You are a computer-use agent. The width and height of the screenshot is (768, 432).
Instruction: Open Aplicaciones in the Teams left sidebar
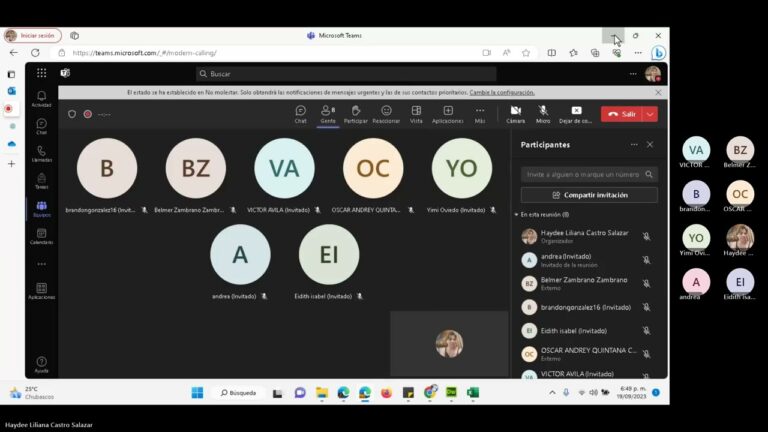click(42, 291)
